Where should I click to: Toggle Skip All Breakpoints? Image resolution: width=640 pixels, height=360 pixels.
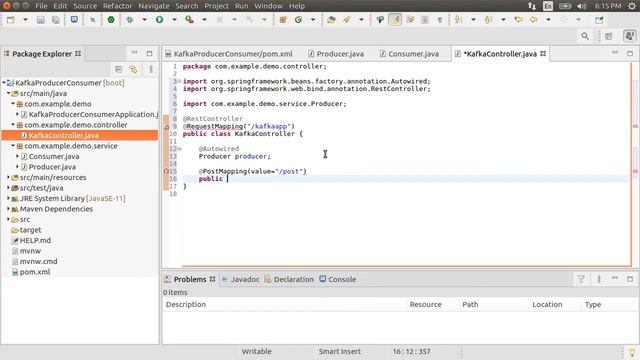(x=93, y=20)
